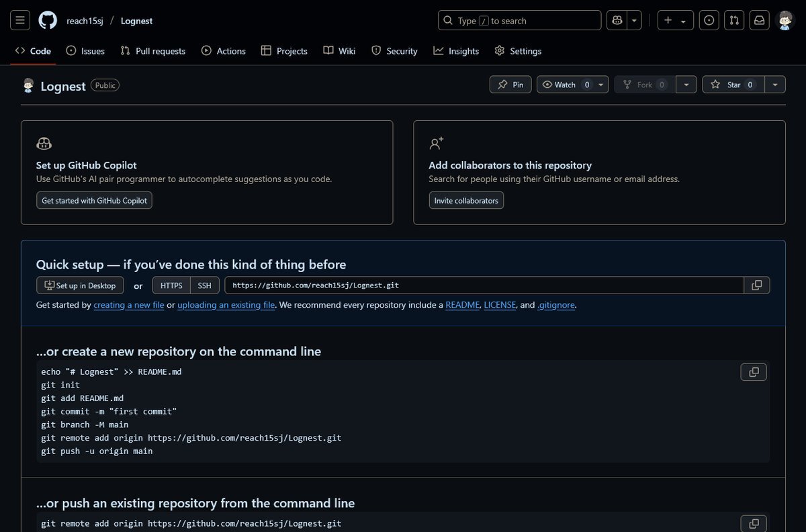Open the .gitignore link
Viewport: 806px width, 532px height.
(x=556, y=305)
